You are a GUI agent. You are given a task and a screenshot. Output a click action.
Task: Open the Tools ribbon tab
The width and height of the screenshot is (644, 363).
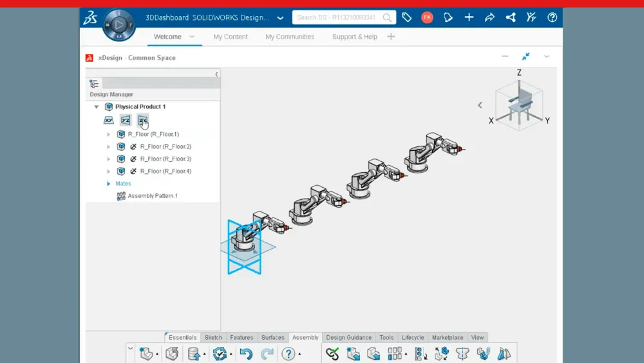point(386,337)
